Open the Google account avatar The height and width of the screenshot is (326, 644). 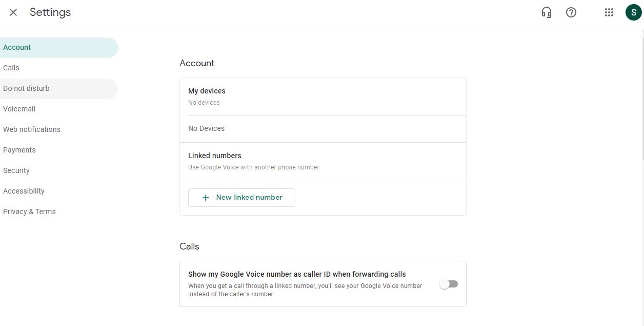(634, 12)
